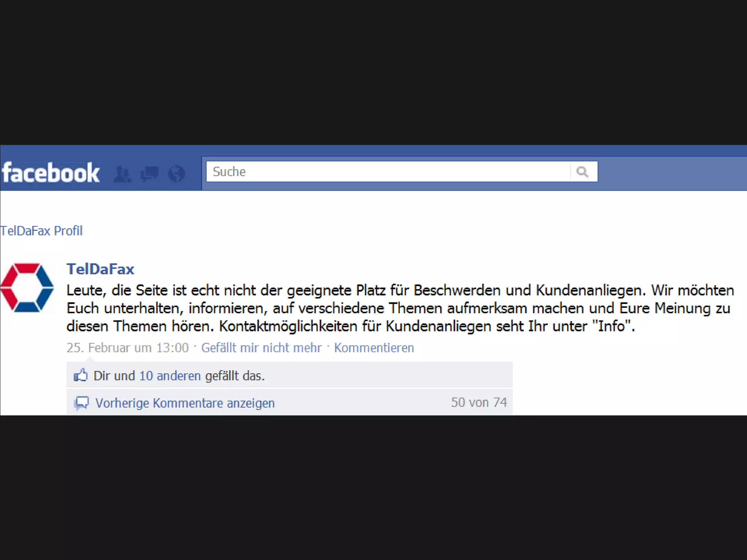Image resolution: width=747 pixels, height=560 pixels.
Task: Click the 50 von 74 comment counter
Action: (479, 402)
